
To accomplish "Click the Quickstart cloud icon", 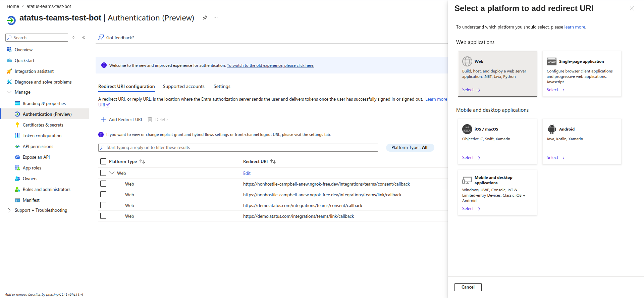I will point(9,60).
